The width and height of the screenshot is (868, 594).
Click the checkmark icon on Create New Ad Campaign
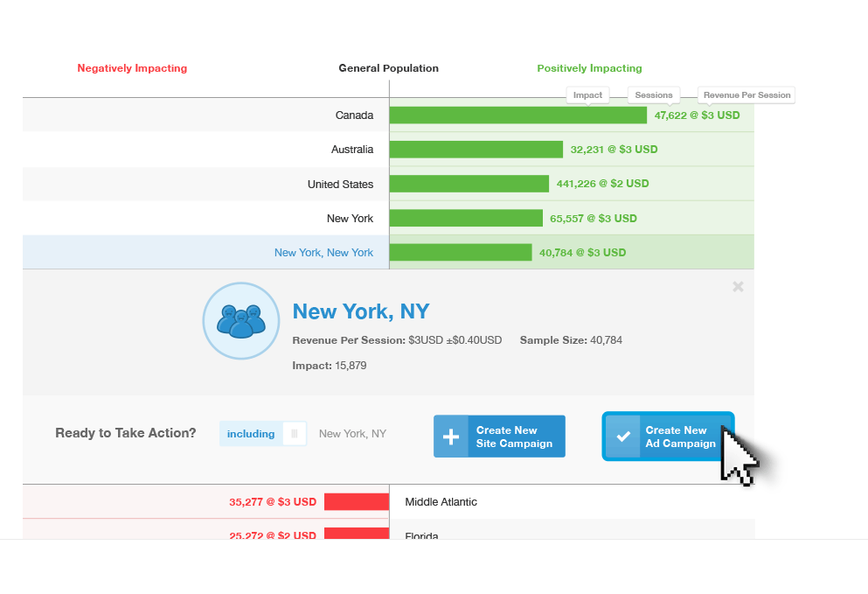623,437
